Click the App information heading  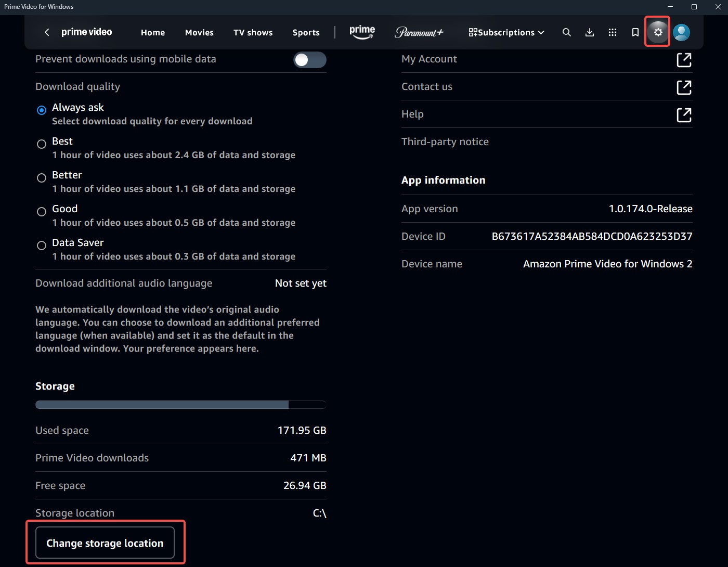(x=444, y=180)
